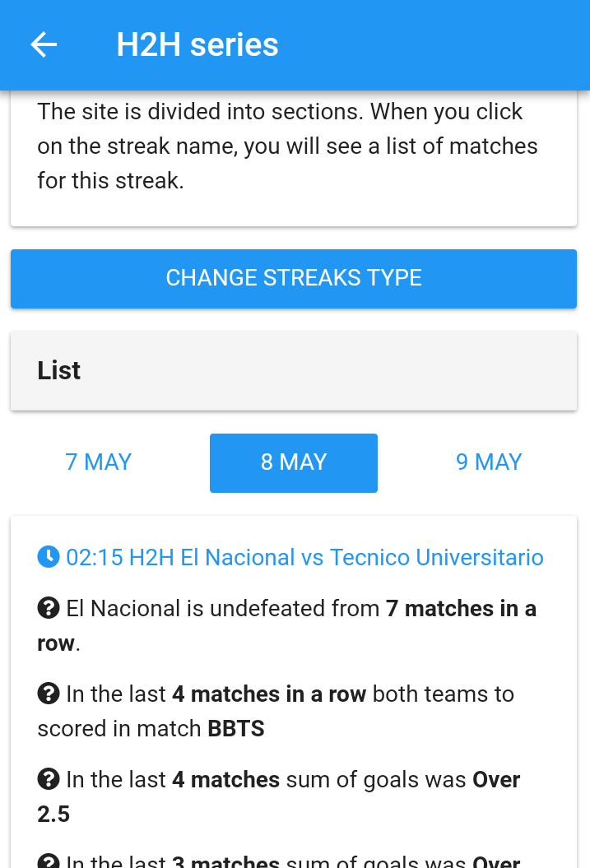The height and width of the screenshot is (868, 590).
Task: Tap question mark beside 4 matches Over 2.5
Action: pyautogui.click(x=49, y=780)
